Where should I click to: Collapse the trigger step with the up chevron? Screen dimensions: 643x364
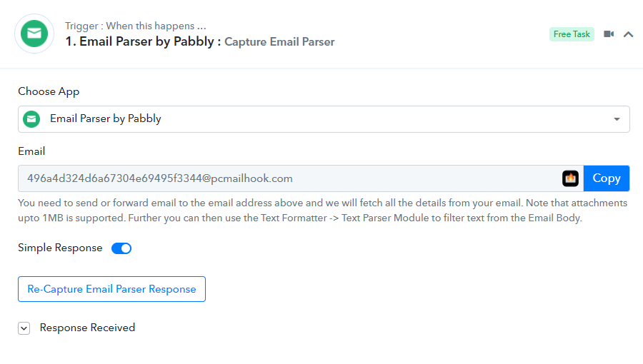pyautogui.click(x=628, y=34)
